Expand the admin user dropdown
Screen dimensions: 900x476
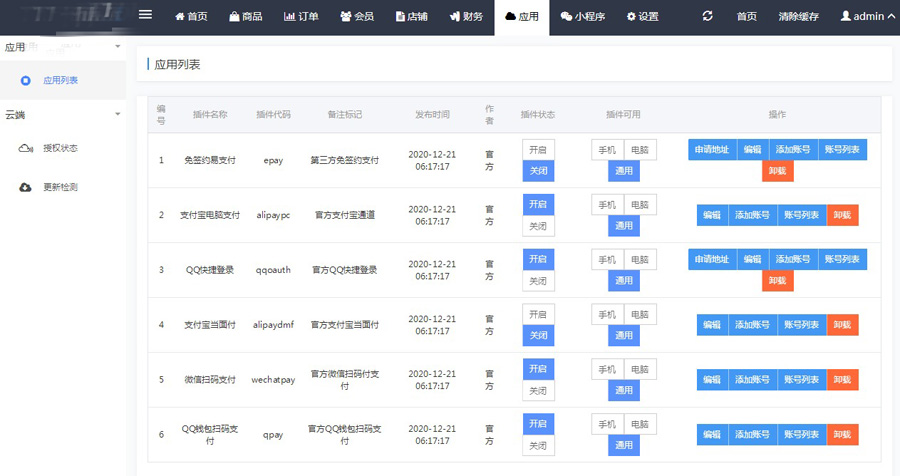867,16
